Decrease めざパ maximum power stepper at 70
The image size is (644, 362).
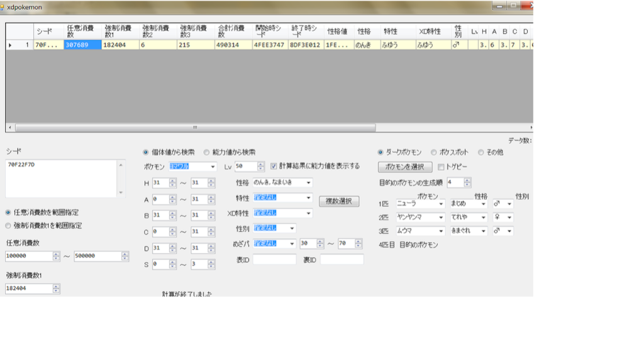358,246
